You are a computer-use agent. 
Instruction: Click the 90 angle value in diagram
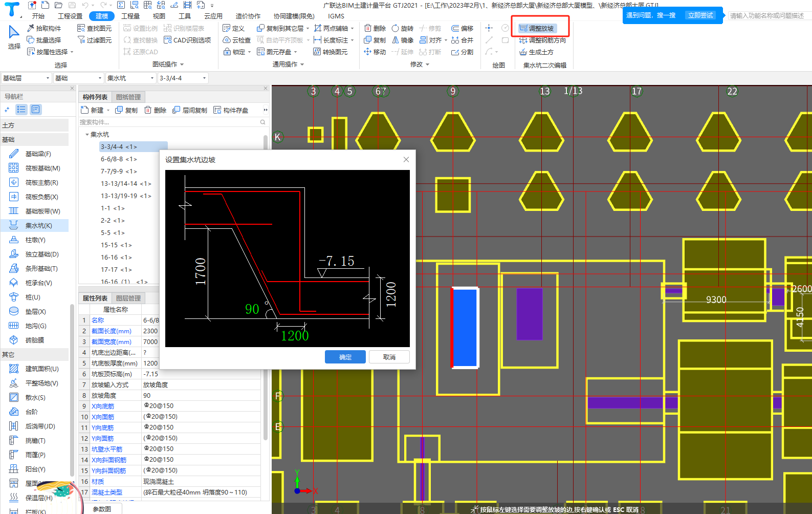point(252,309)
